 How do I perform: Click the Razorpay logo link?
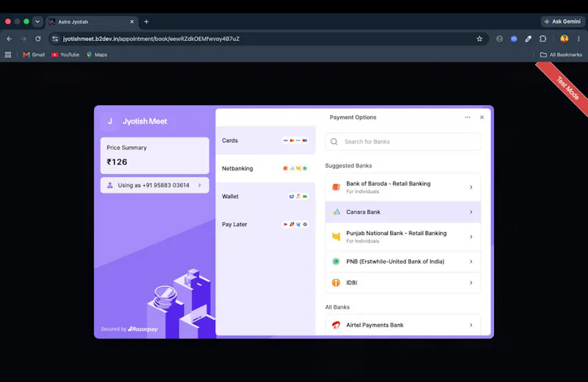coord(143,329)
